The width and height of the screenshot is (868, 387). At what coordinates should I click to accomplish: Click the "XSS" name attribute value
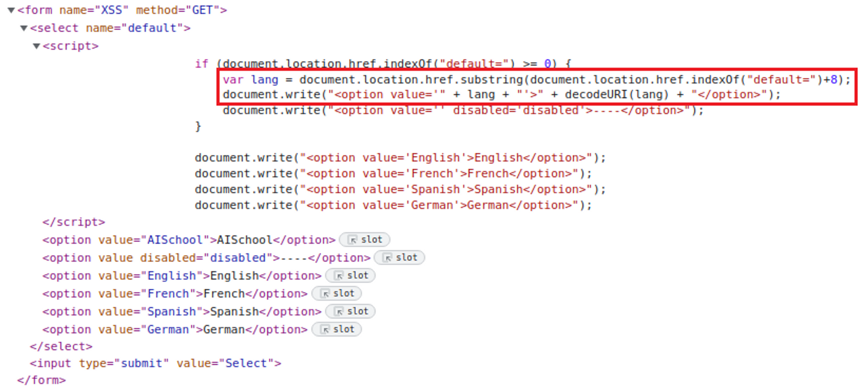tap(112, 10)
